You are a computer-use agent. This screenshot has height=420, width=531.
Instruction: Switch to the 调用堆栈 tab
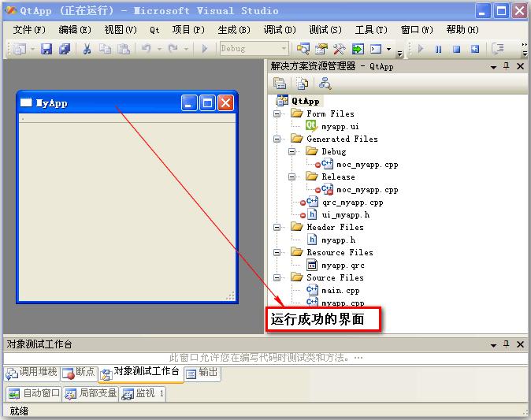(32, 373)
